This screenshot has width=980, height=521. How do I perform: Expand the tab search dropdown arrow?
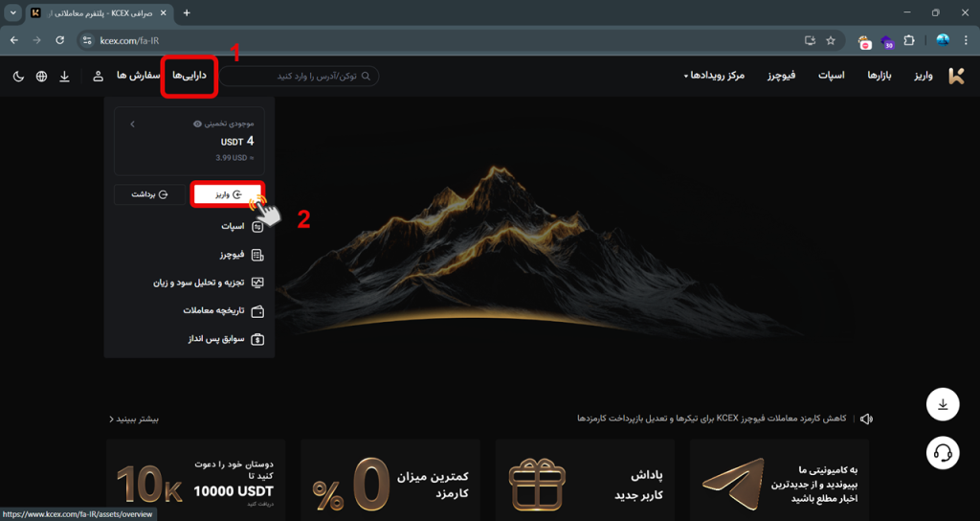[12, 12]
